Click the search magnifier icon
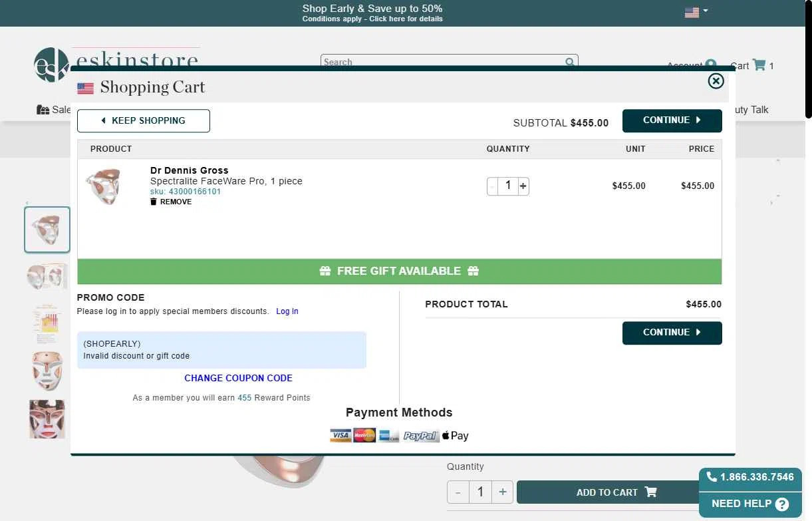 (570, 62)
